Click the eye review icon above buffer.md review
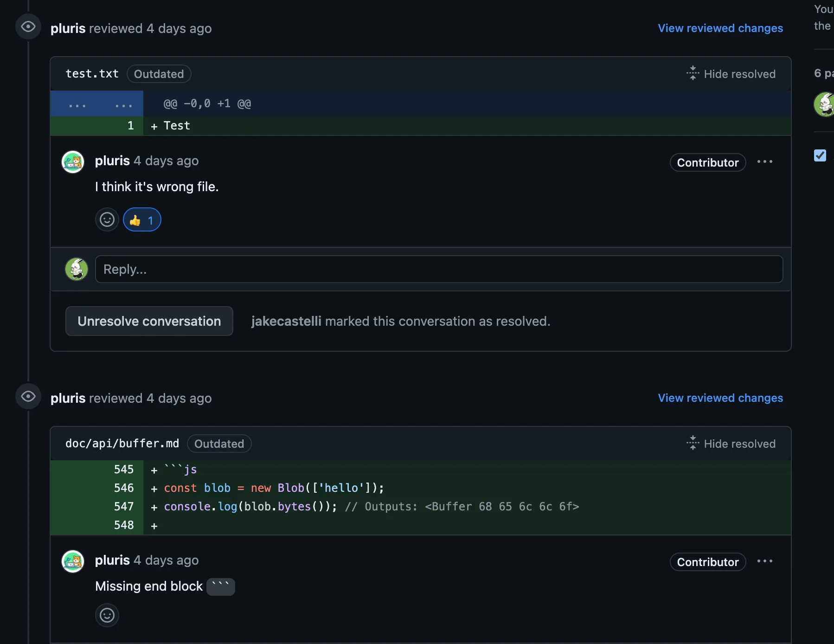 click(x=28, y=397)
